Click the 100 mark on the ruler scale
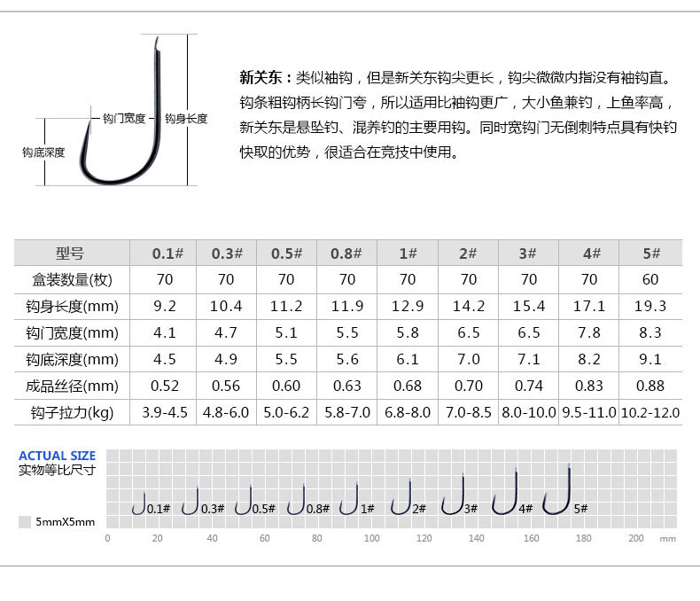The image size is (700, 601). (372, 538)
